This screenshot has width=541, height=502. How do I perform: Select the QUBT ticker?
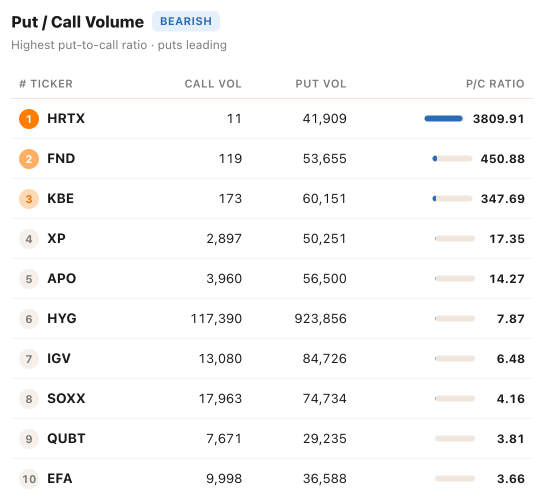coord(66,439)
